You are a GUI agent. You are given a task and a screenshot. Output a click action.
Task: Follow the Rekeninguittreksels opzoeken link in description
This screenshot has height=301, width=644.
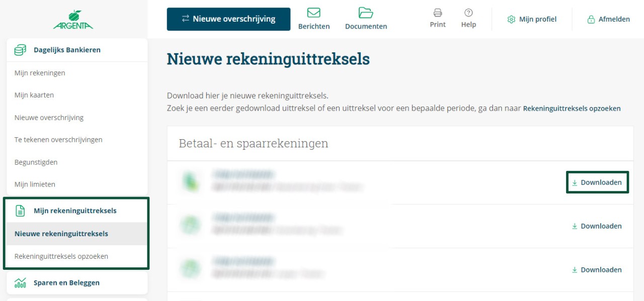click(572, 108)
